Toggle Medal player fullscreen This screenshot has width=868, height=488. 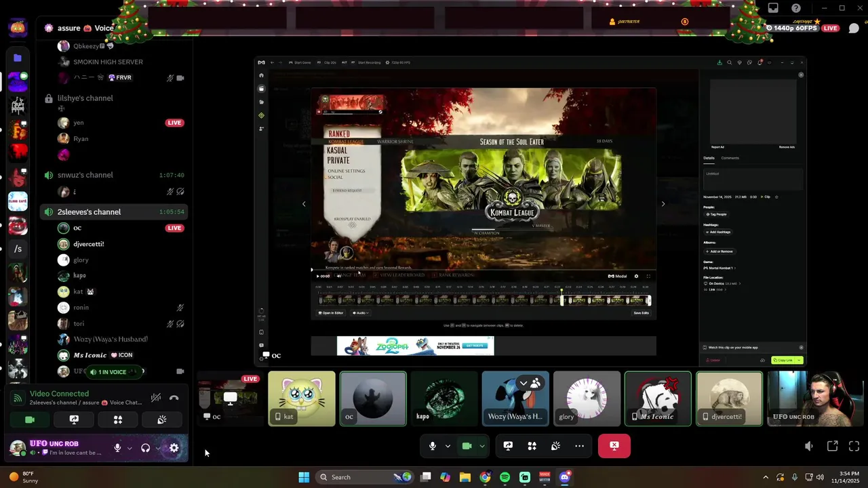tap(648, 276)
